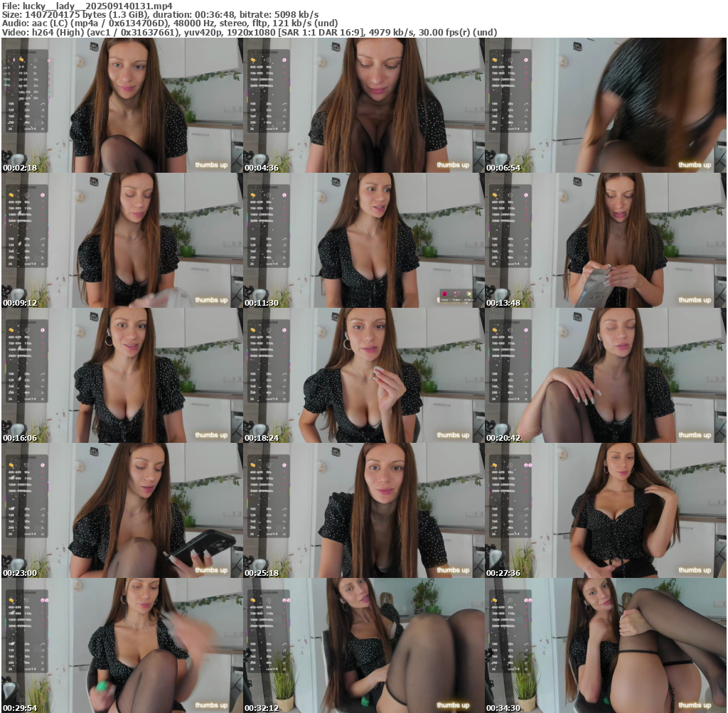Click the Video codec info line
Screen dimensions: 728x713
click(x=249, y=32)
